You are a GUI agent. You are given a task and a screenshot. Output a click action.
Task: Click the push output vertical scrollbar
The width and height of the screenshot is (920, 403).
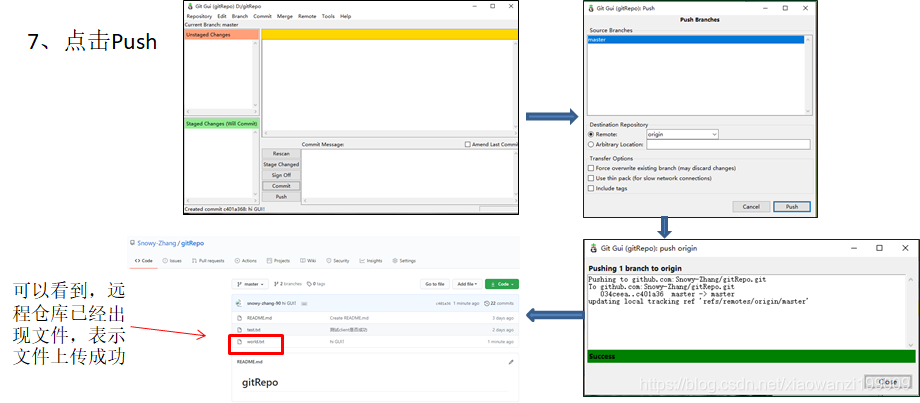(911, 311)
